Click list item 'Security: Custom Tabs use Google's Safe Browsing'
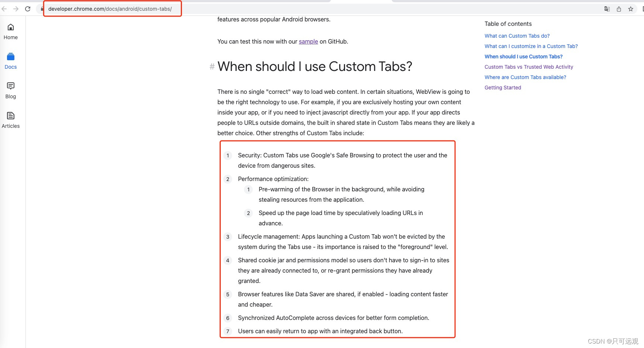644x348 pixels. [342, 160]
